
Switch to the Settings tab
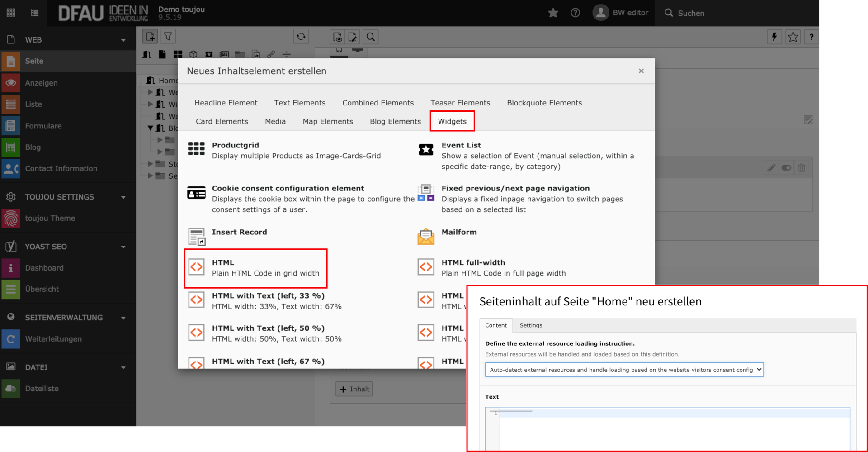click(x=530, y=325)
